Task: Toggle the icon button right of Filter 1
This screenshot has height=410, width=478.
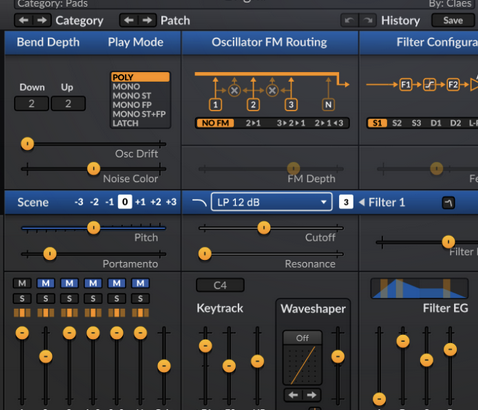Action: pyautogui.click(x=448, y=203)
